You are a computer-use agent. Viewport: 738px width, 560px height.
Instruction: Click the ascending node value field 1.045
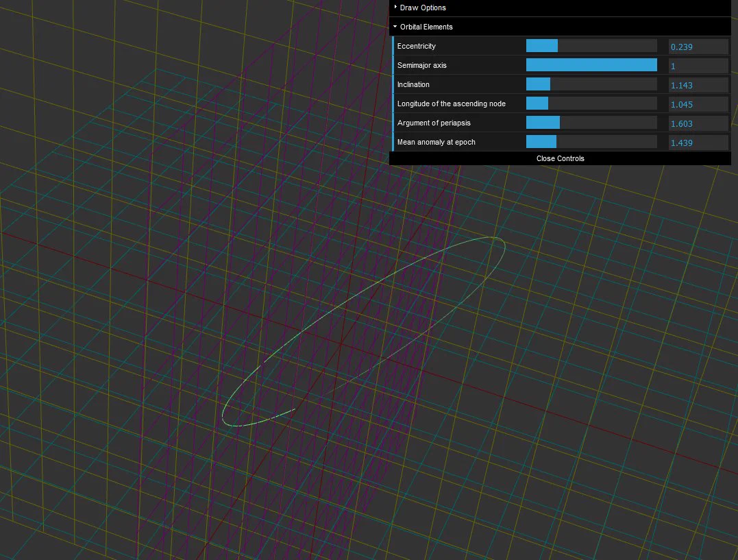click(698, 104)
